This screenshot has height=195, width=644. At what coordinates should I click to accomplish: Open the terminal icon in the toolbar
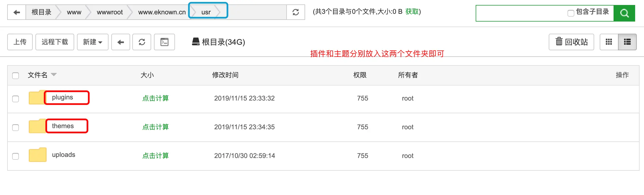click(x=164, y=42)
